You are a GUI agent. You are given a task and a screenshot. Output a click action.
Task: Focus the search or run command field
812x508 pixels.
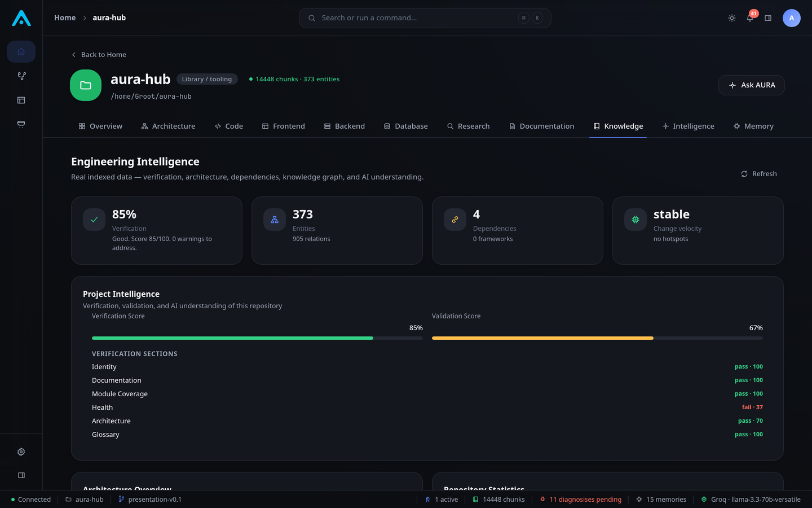(425, 18)
